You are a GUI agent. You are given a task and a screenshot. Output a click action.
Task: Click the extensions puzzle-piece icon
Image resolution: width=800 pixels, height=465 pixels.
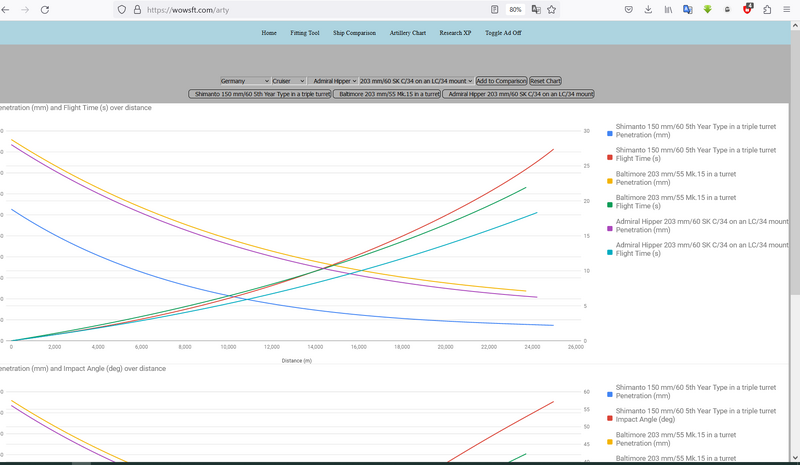tap(767, 10)
